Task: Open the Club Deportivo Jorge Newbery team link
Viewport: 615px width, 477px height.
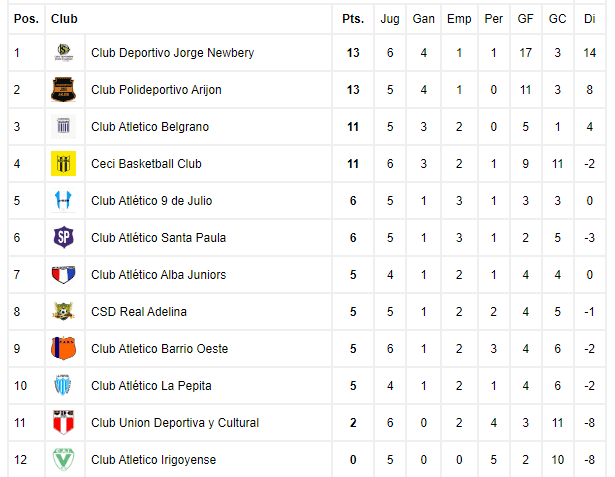Action: tap(173, 53)
